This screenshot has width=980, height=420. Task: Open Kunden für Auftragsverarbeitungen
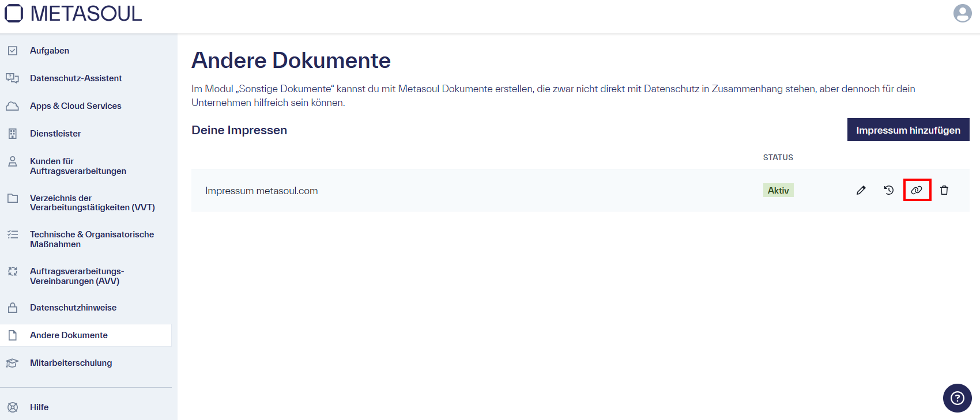click(x=78, y=166)
